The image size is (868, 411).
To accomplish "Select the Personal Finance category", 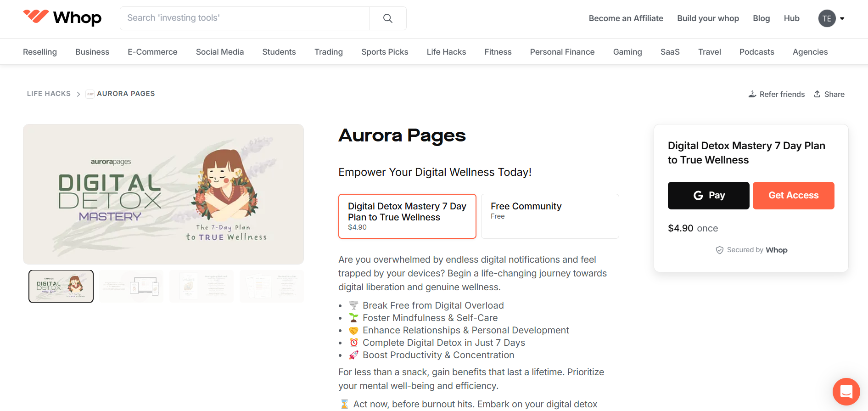I will 562,52.
